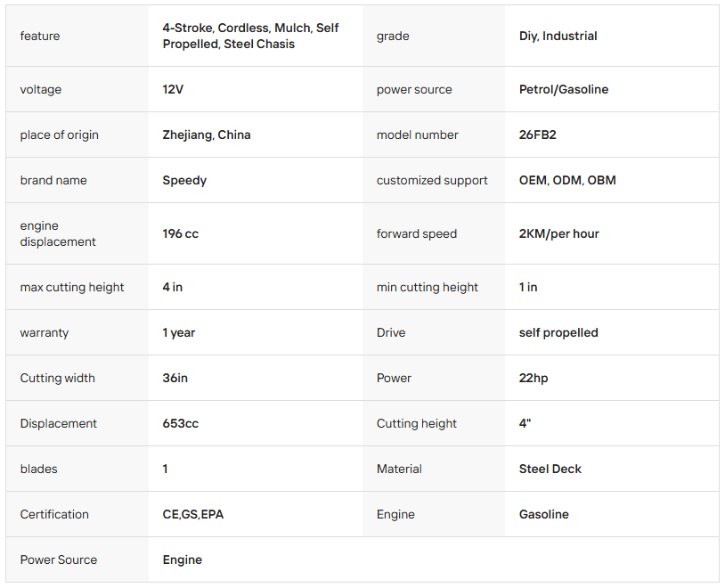Select the "1 year" warranty value
Image resolution: width=725 pixels, height=588 pixels.
pos(179,333)
